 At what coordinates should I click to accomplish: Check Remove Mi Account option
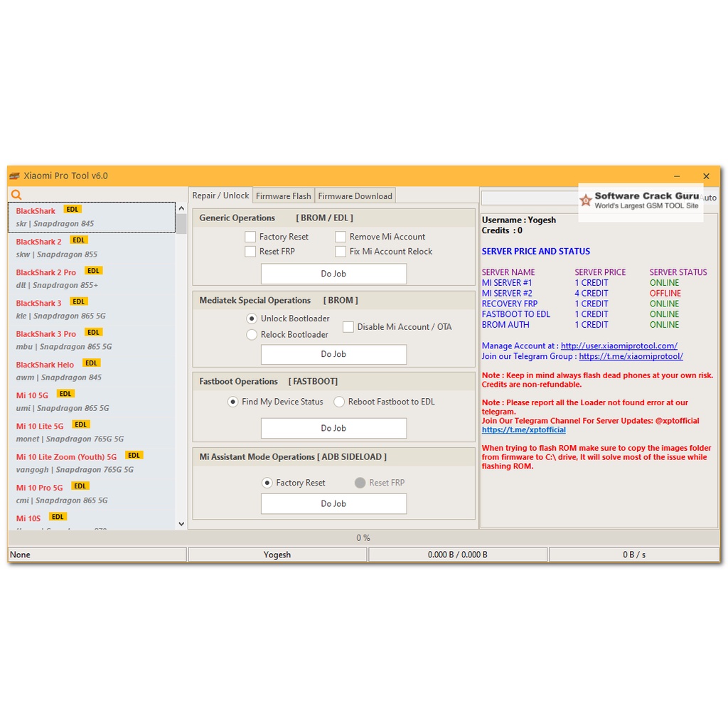point(341,237)
